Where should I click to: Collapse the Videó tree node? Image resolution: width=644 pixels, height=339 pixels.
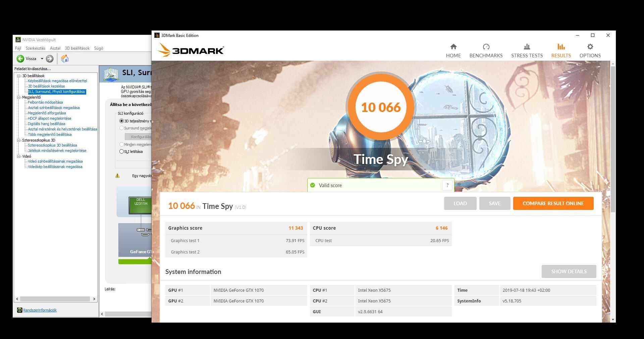(19, 156)
